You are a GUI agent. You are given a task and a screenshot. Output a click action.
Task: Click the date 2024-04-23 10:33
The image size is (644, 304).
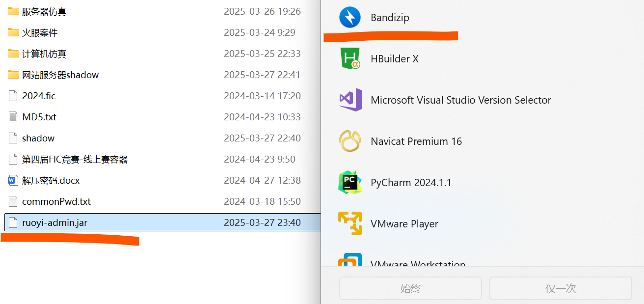pos(262,117)
